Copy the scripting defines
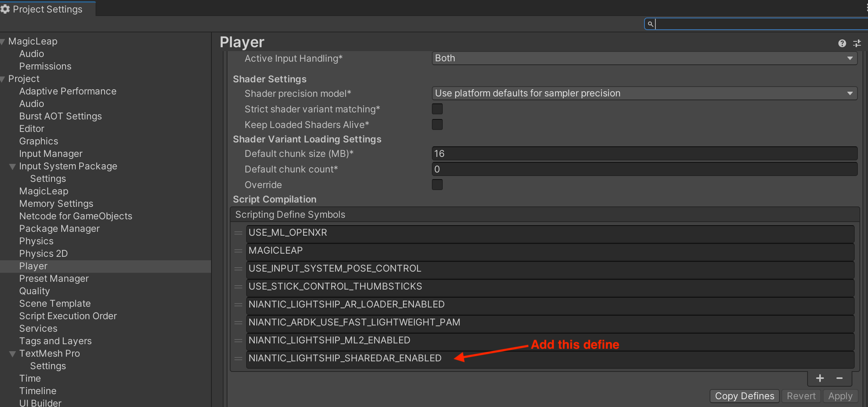Image resolution: width=868 pixels, height=407 pixels. point(744,396)
